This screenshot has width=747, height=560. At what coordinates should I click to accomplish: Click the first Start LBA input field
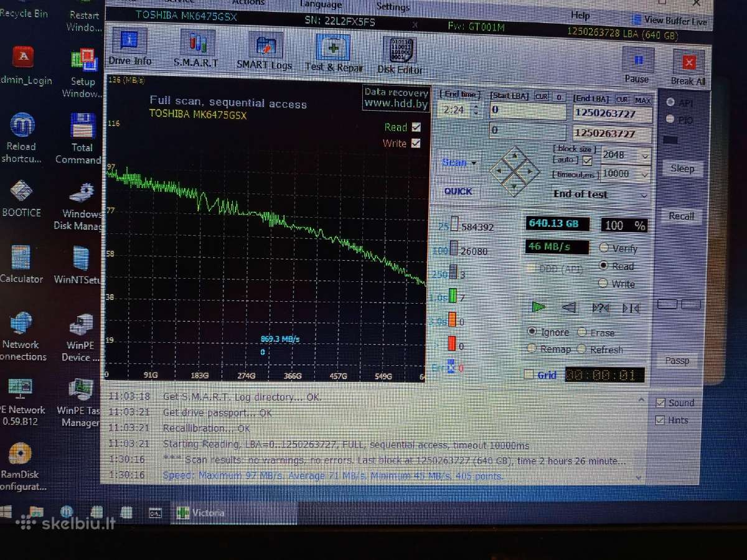pyautogui.click(x=528, y=111)
